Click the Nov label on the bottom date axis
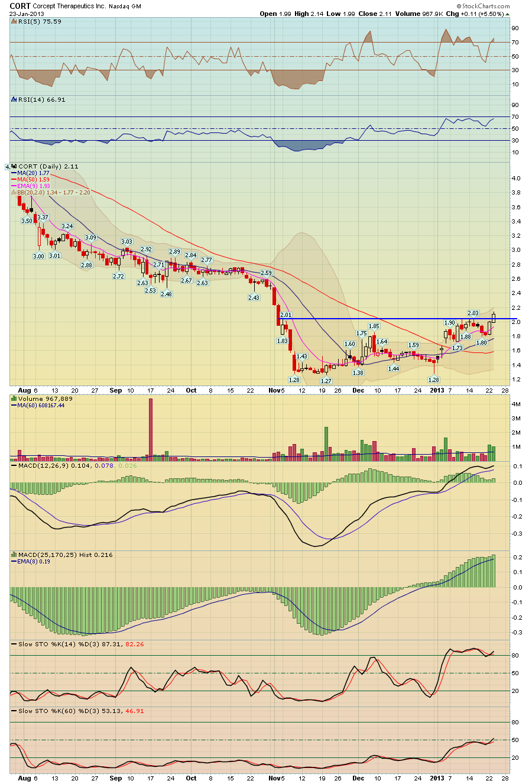 (275, 777)
